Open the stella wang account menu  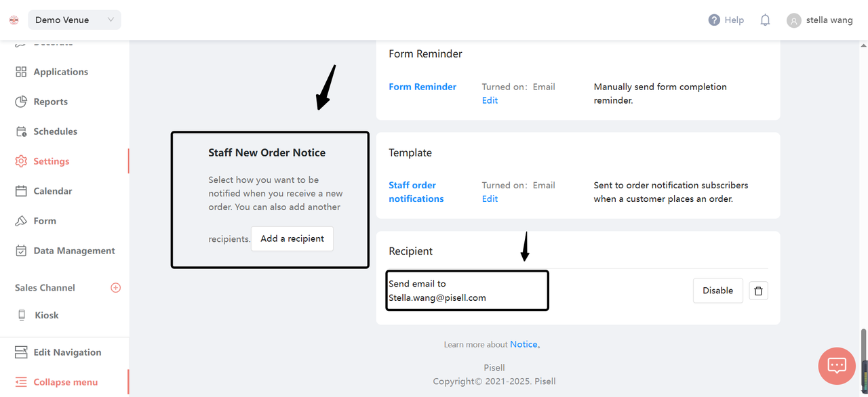point(829,20)
